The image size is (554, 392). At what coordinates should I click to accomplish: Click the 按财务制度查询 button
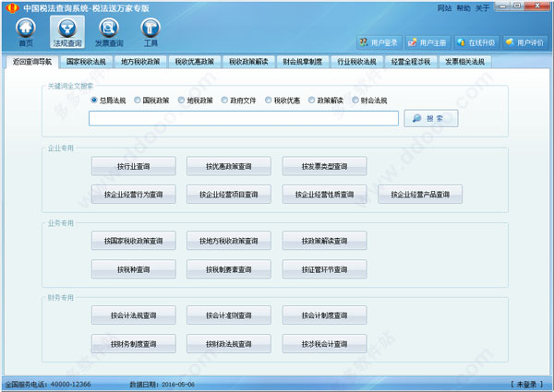[134, 344]
